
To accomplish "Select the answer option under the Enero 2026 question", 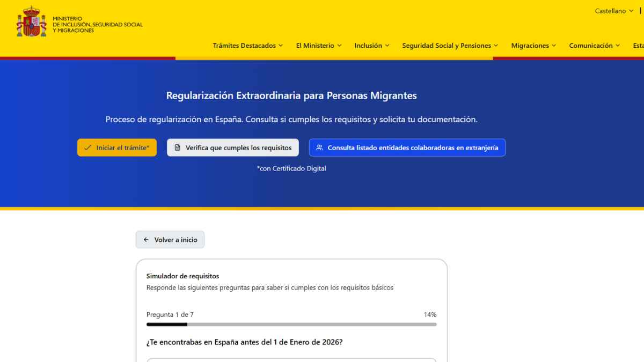I will click(x=291, y=360).
